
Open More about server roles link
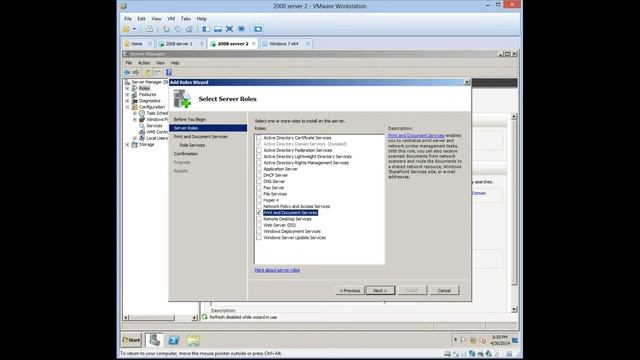(x=277, y=270)
